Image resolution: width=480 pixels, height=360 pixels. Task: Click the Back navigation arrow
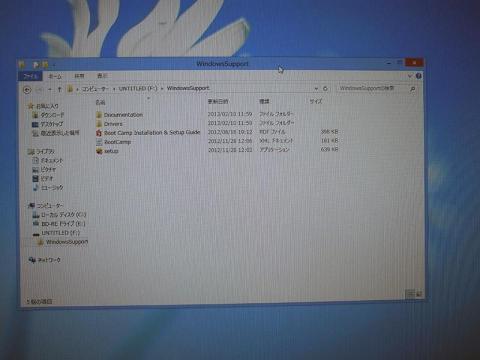[27, 89]
